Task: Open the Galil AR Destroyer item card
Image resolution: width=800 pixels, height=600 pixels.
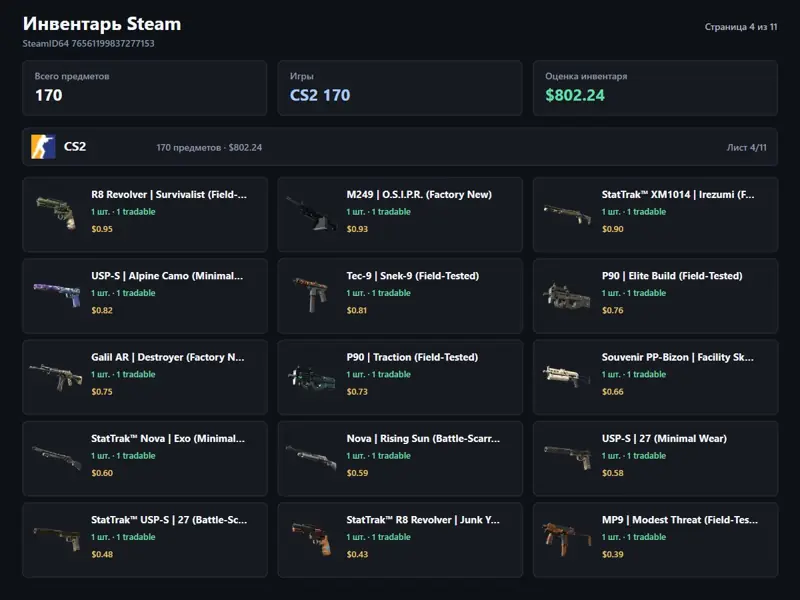Action: (x=145, y=377)
